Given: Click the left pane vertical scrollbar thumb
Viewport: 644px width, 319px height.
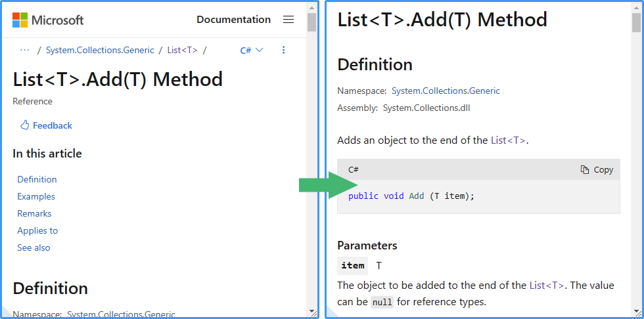Looking at the screenshot, I should [x=311, y=22].
